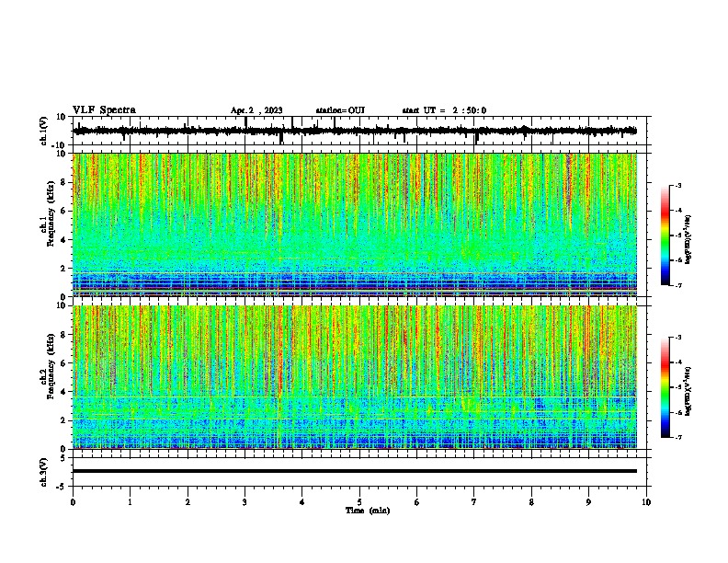Image resolution: width=728 pixels, height=563 pixels.
Task: Click the ch.2 color bar log(PSD) label
Action: 688,391
